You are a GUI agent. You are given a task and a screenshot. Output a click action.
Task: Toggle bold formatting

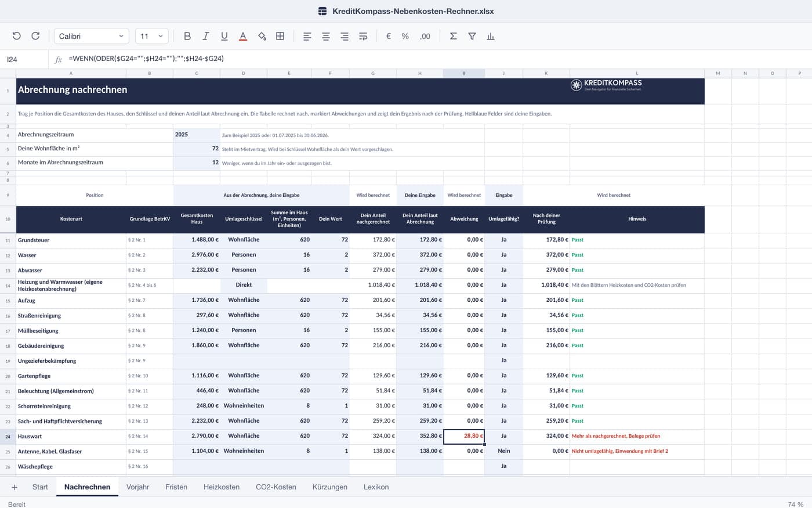coord(187,36)
